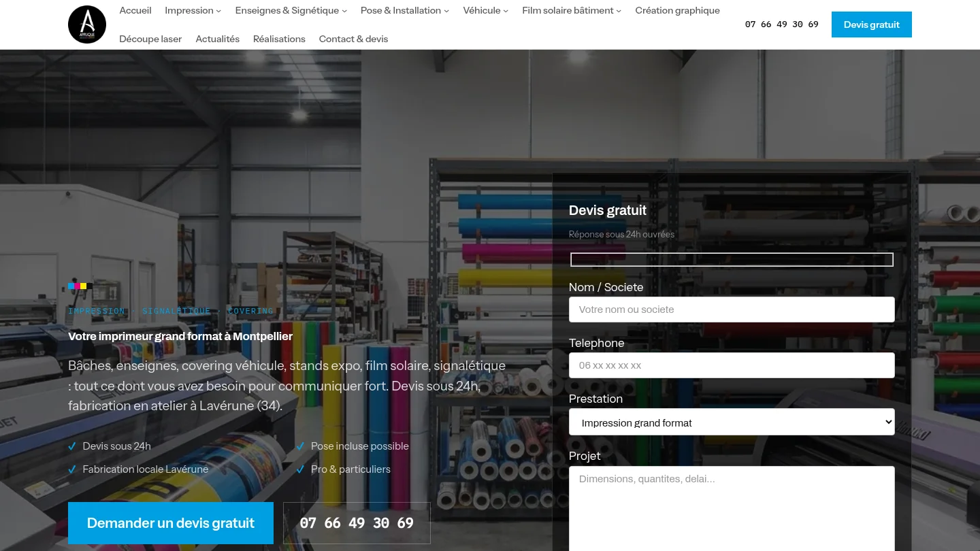Click the 'Devis gratuit' form heading
This screenshot has height=551, width=980.
click(608, 210)
